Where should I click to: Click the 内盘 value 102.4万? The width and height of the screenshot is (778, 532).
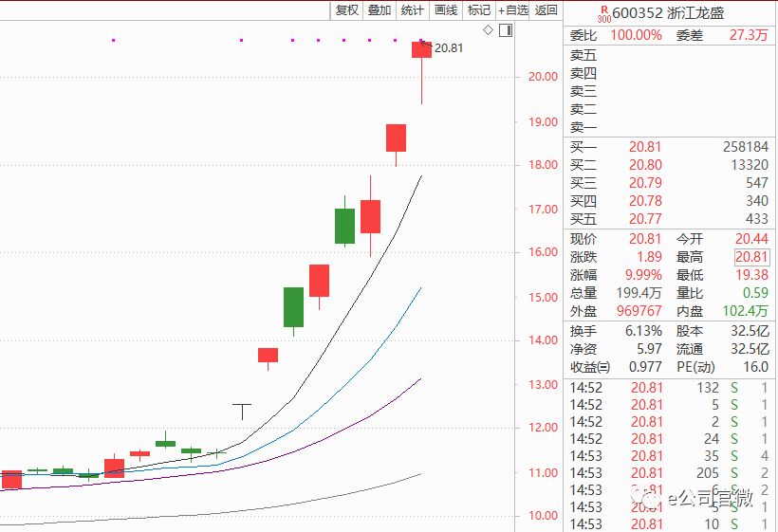click(745, 311)
